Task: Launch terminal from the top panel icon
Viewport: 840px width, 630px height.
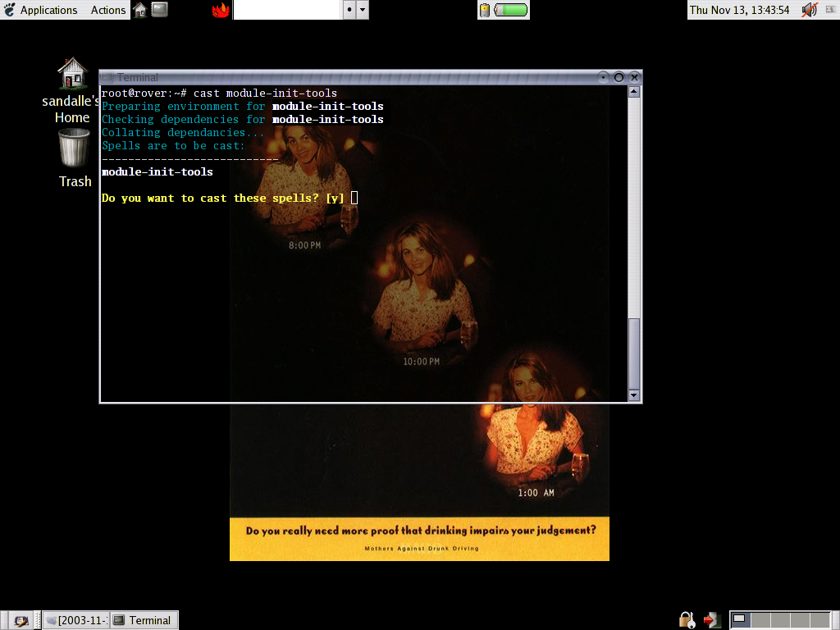Action: click(x=160, y=10)
